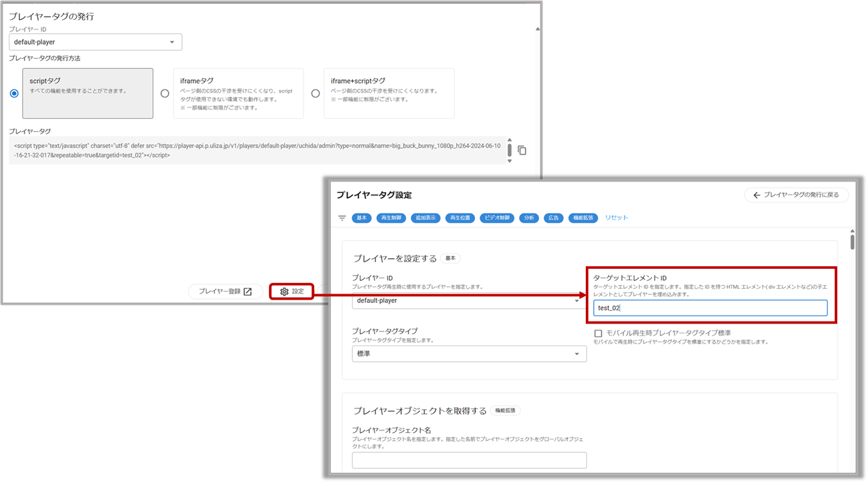Filter by the 広告 chip
This screenshot has height=483, width=868.
click(x=554, y=218)
